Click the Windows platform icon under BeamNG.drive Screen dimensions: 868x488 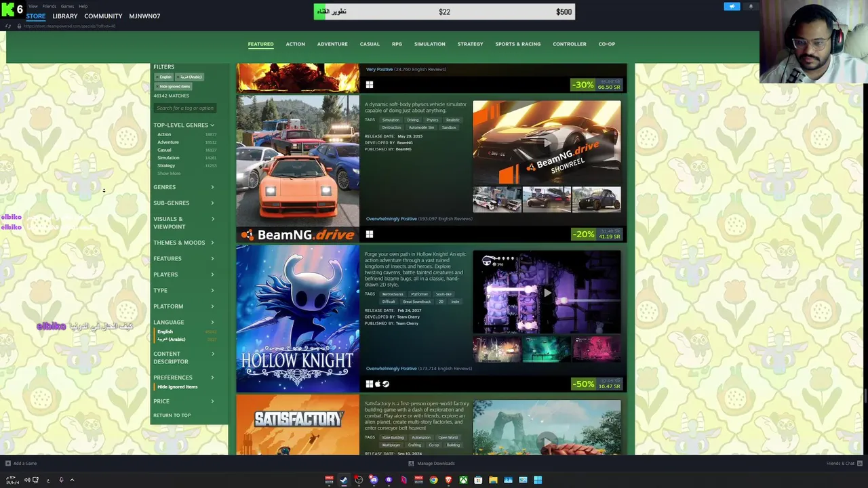[x=370, y=235]
